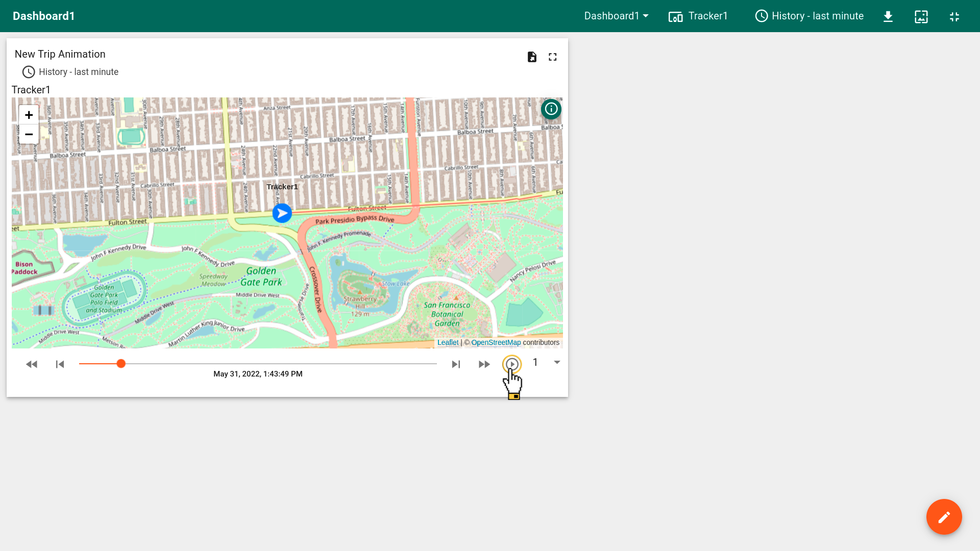Open dashboard image settings icon

pyautogui.click(x=921, y=17)
